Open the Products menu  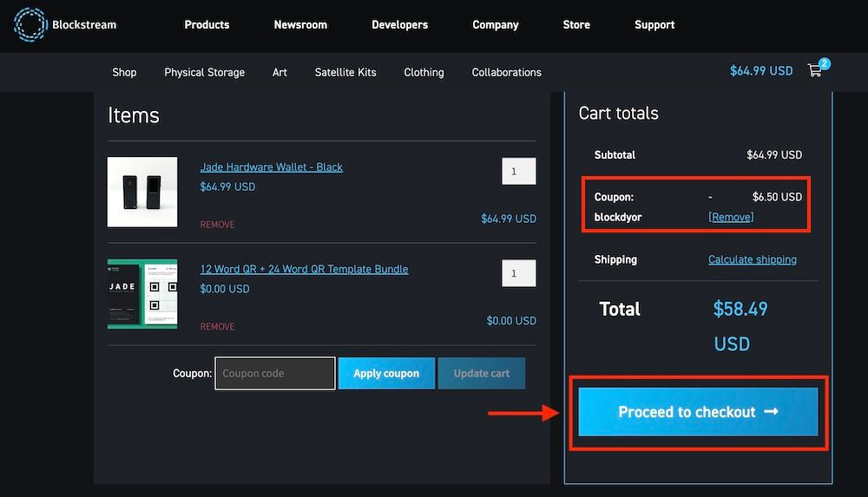tap(207, 25)
